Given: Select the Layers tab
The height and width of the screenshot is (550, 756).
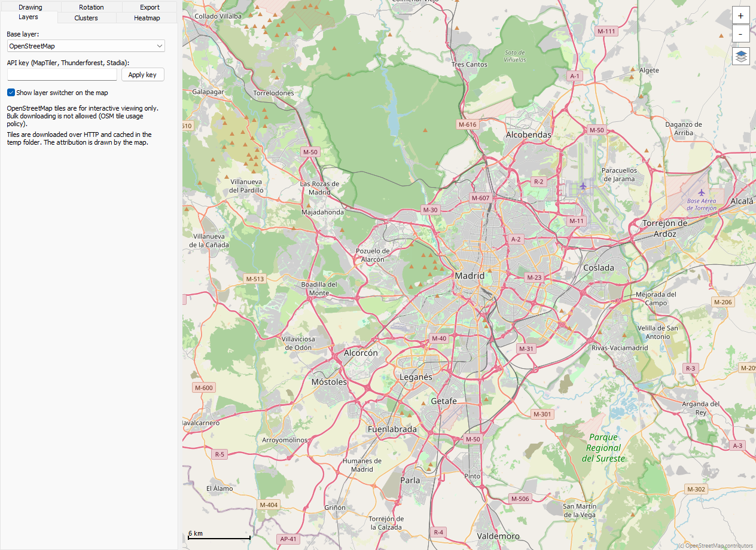Looking at the screenshot, I should point(28,17).
